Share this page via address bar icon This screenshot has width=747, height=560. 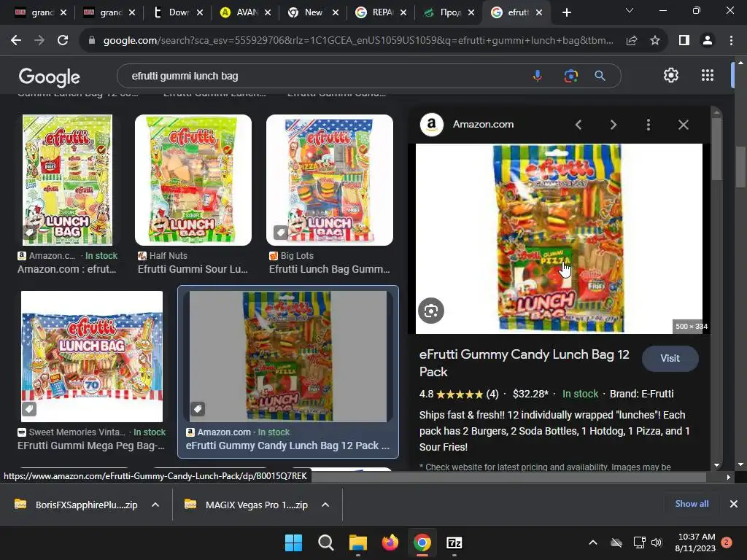tap(632, 41)
